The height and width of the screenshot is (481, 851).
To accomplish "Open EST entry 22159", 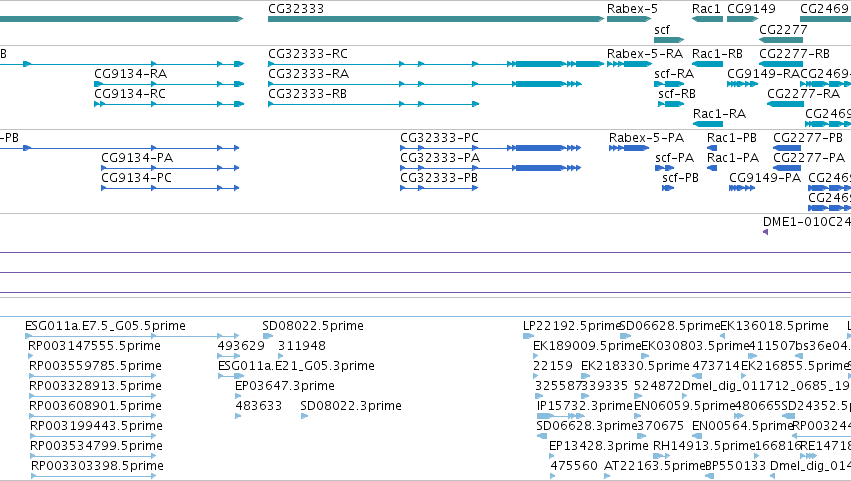I will tap(552, 366).
